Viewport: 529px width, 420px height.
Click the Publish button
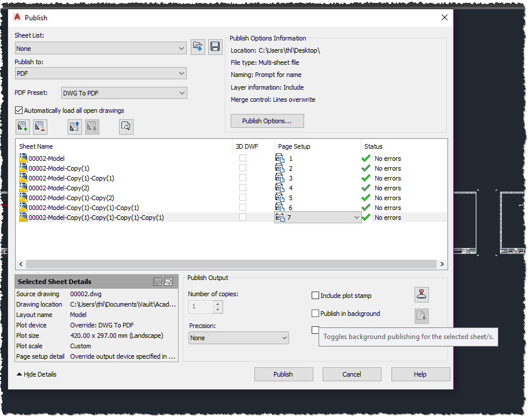(283, 374)
